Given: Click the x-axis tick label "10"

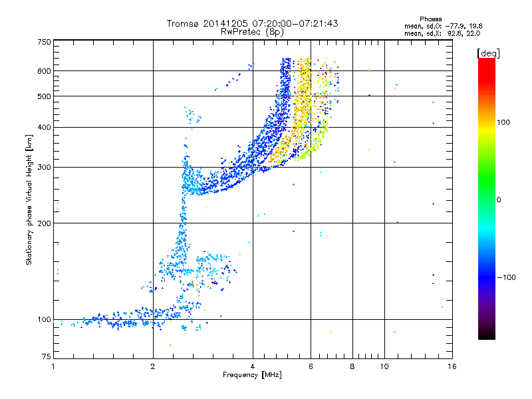Looking at the screenshot, I should coord(384,366).
